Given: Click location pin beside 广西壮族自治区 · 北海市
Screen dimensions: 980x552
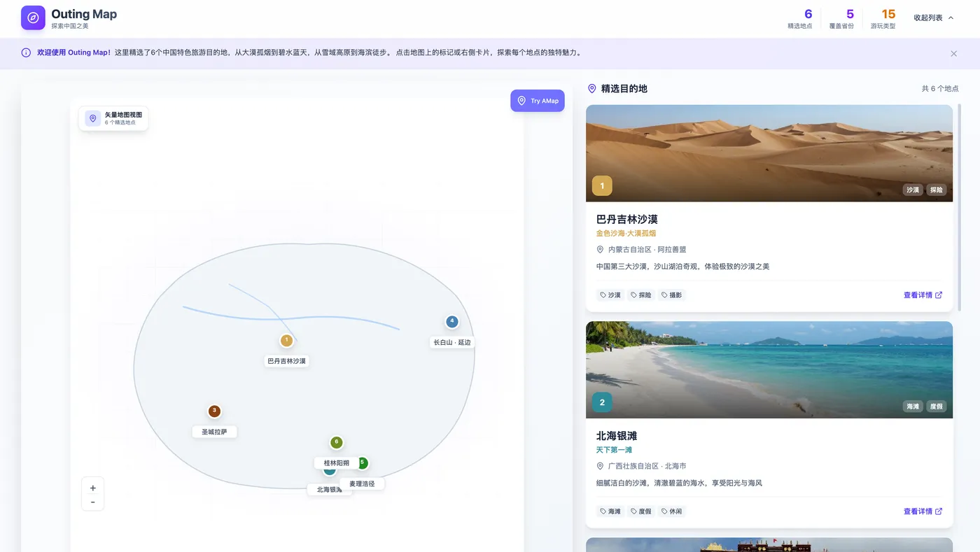Looking at the screenshot, I should click(600, 465).
